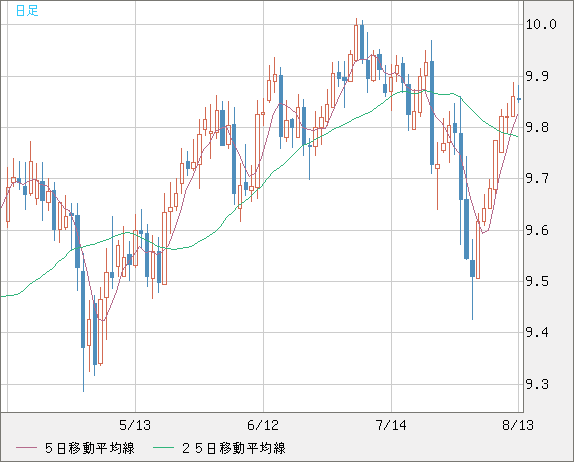The image size is (574, 462).
Task: Select the 10.0 price axis label
Action: click(541, 25)
